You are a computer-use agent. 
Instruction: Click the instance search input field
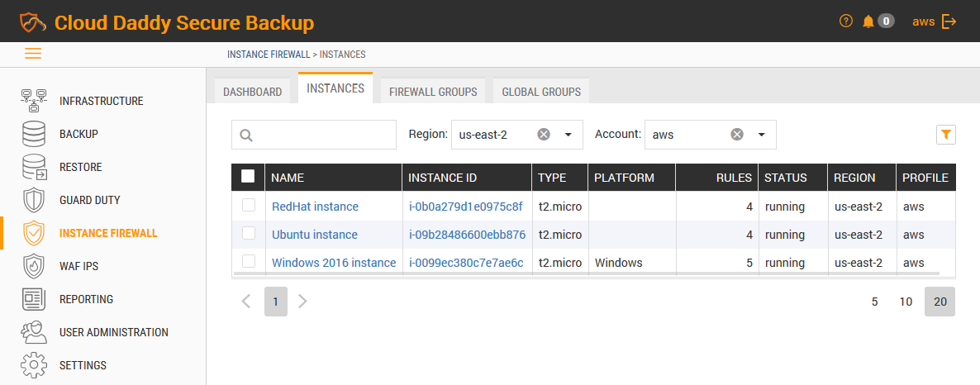click(x=322, y=135)
